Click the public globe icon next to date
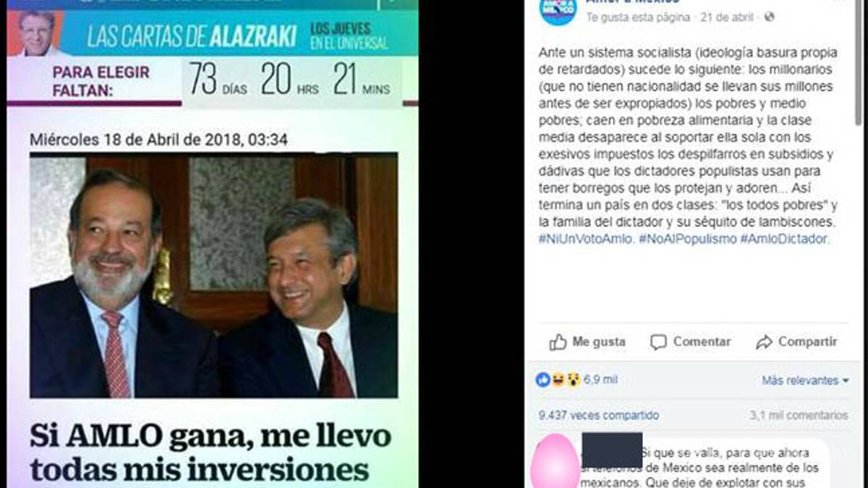Image resolution: width=868 pixels, height=488 pixels. click(769, 17)
